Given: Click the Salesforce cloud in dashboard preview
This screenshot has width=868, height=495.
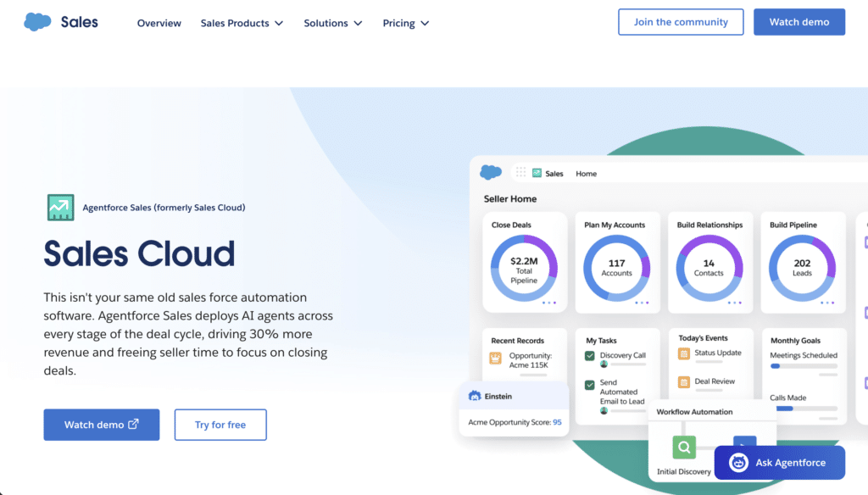Looking at the screenshot, I should point(491,172).
